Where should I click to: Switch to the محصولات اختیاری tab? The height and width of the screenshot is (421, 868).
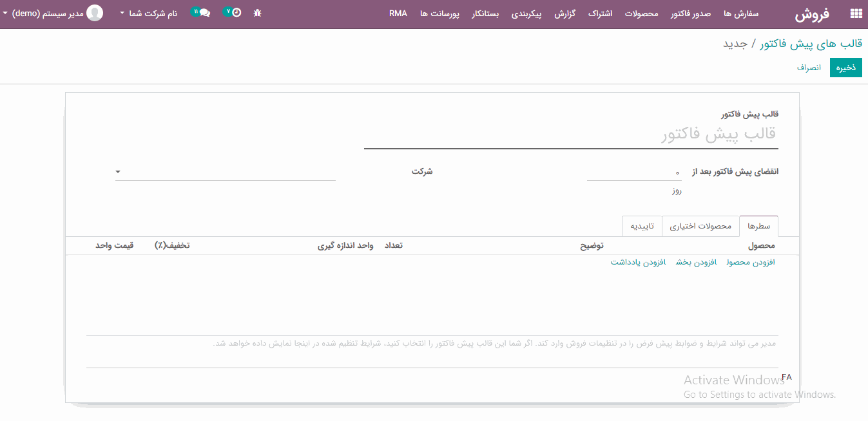pos(700,227)
